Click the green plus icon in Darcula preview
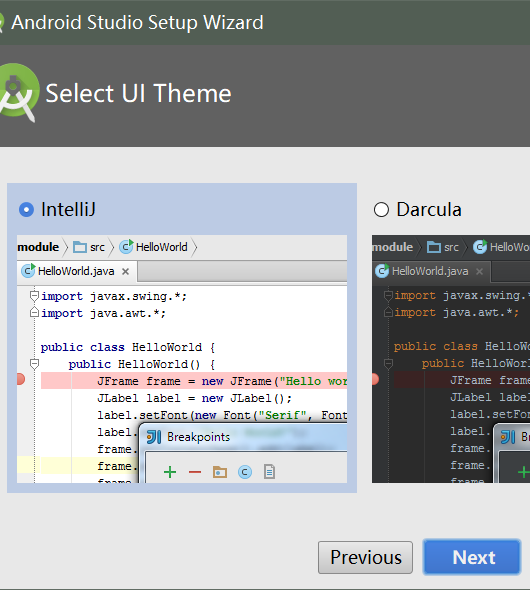This screenshot has height=590, width=530. (524, 472)
